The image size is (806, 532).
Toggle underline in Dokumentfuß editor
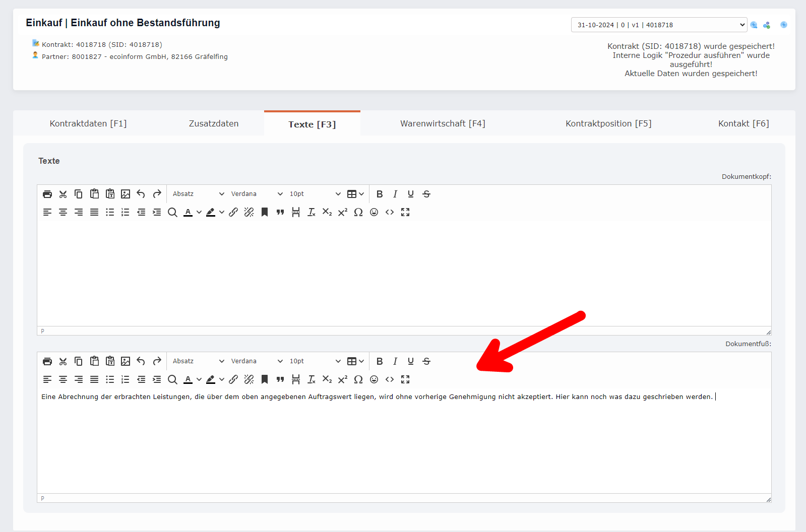click(x=411, y=361)
